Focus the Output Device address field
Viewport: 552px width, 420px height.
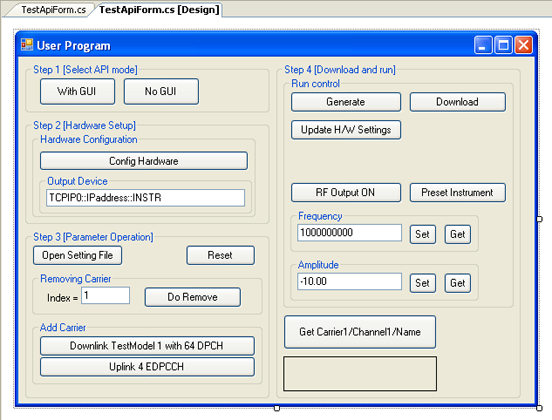pos(145,198)
